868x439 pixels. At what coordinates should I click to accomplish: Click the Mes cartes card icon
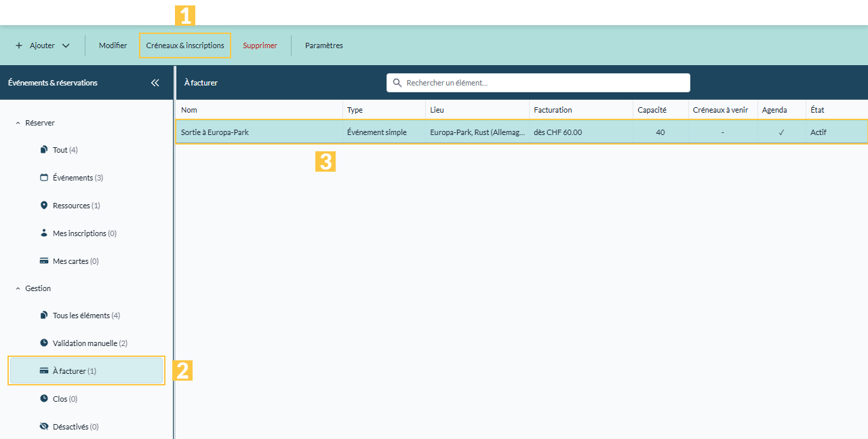44,261
